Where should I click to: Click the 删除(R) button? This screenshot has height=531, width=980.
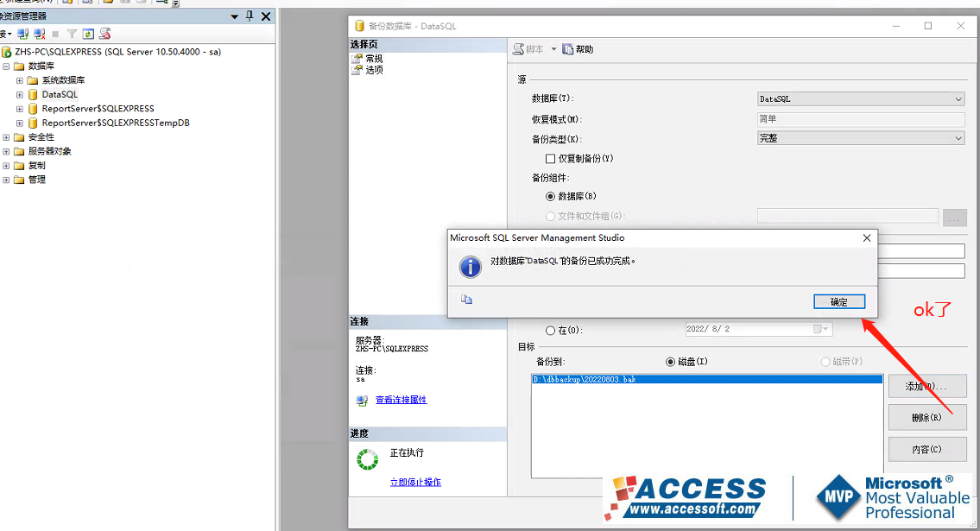(926, 417)
